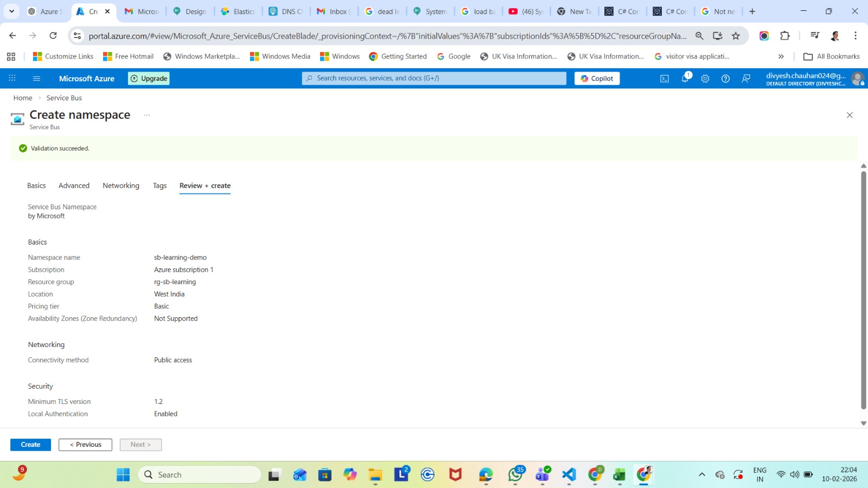Viewport: 868px width, 488px height.
Task: Reload the browser page
Action: pos(53,36)
